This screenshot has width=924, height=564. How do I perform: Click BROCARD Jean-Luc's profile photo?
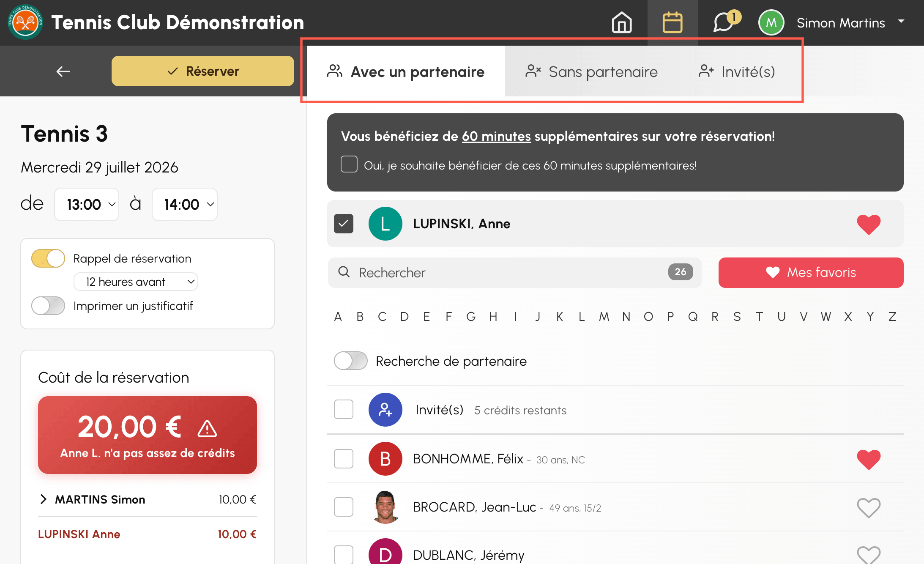tap(385, 507)
